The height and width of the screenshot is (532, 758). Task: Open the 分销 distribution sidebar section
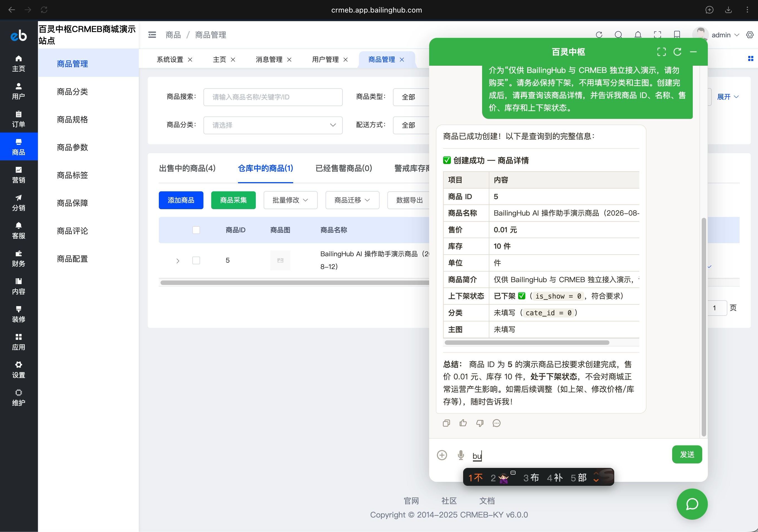(x=18, y=202)
